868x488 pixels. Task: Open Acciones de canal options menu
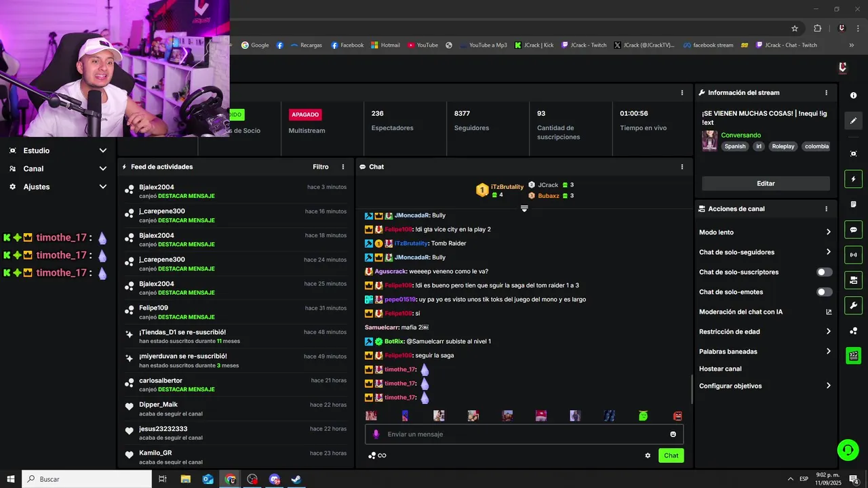[x=826, y=209]
